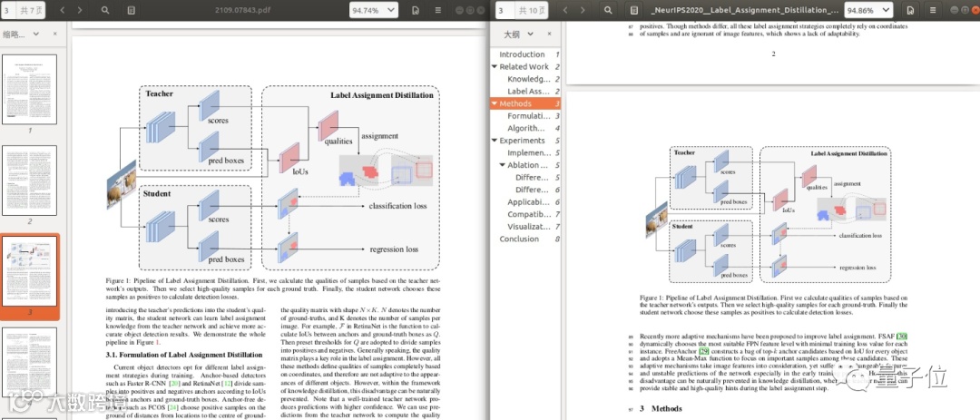Collapse Ablation outline subsection
The image size is (980, 420).
503,165
